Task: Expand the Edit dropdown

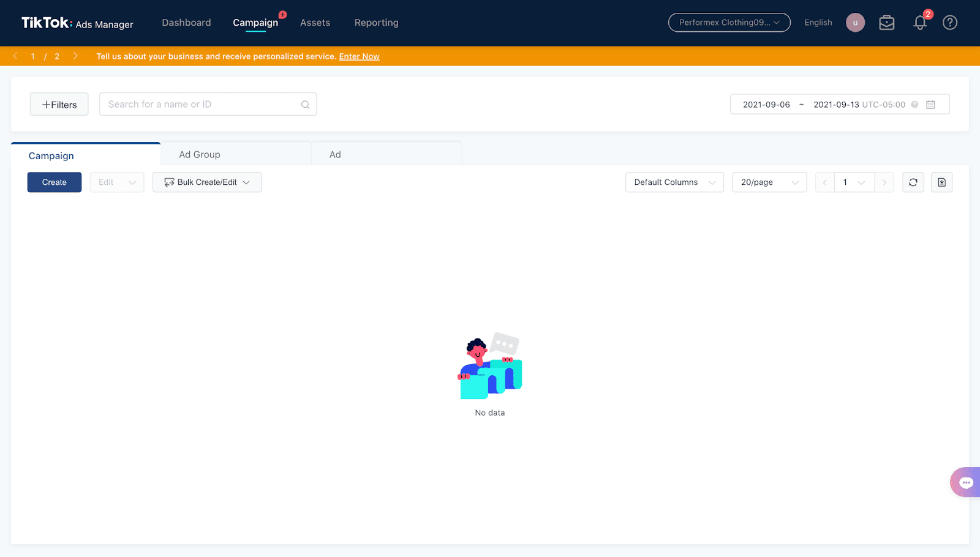Action: tap(117, 182)
